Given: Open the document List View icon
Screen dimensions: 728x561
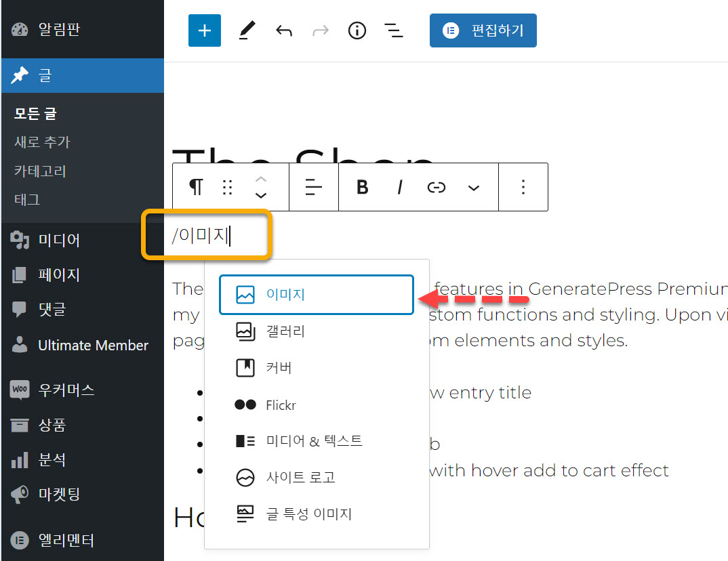Looking at the screenshot, I should (393, 30).
